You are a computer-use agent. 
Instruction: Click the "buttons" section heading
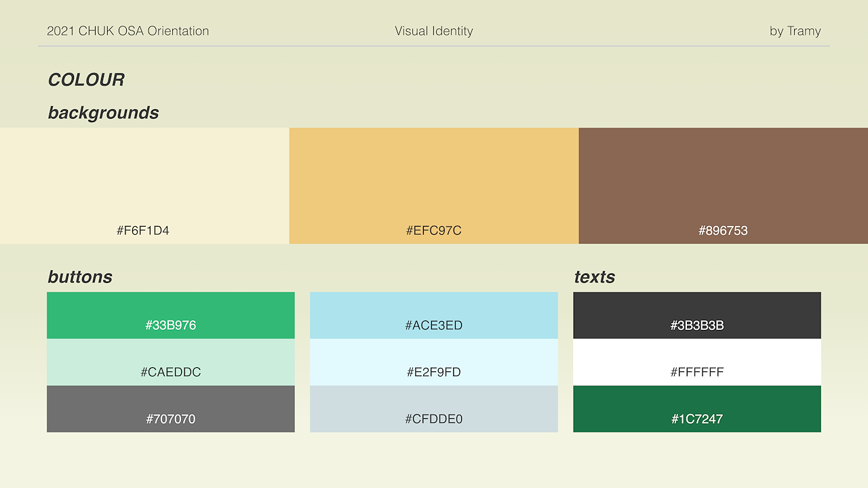point(80,277)
